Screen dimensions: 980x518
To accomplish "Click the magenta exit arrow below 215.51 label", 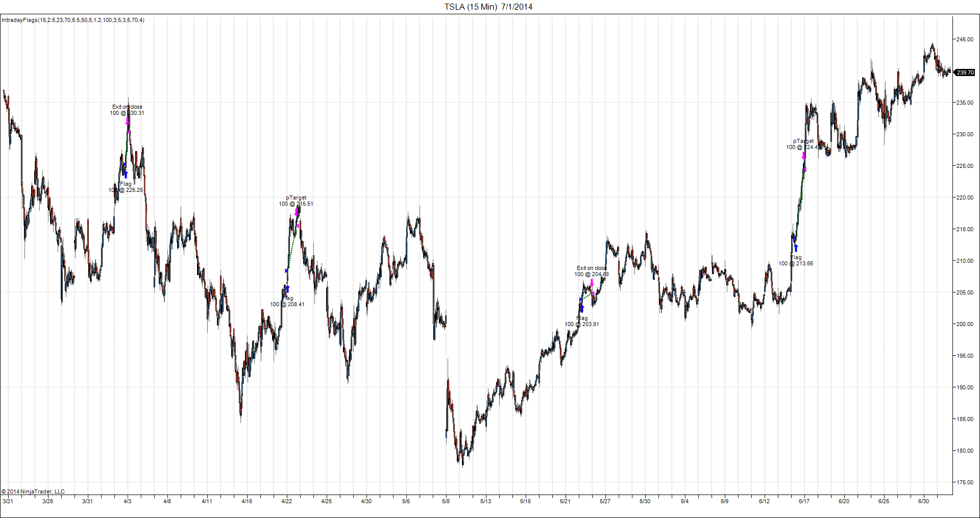I will tap(297, 212).
